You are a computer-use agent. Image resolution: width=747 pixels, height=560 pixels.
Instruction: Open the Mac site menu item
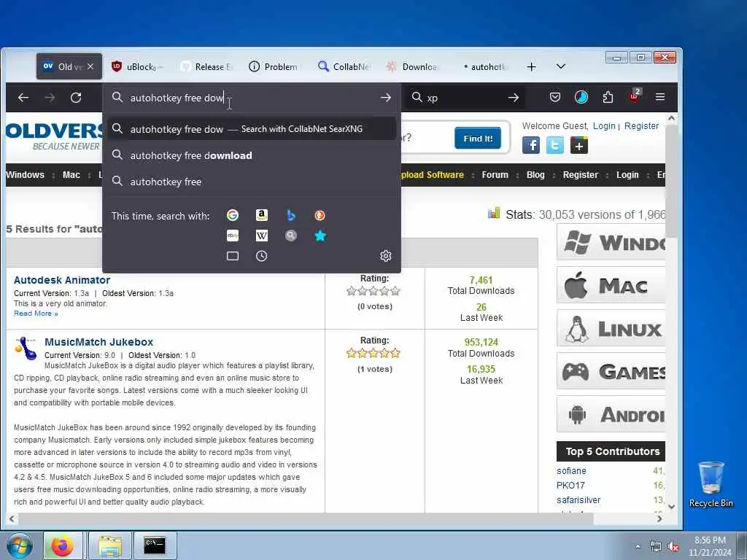click(x=71, y=175)
